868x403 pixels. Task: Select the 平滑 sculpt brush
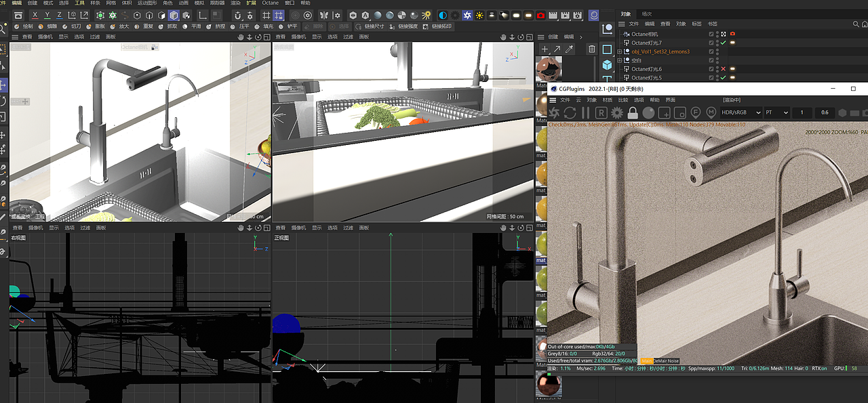click(x=192, y=26)
